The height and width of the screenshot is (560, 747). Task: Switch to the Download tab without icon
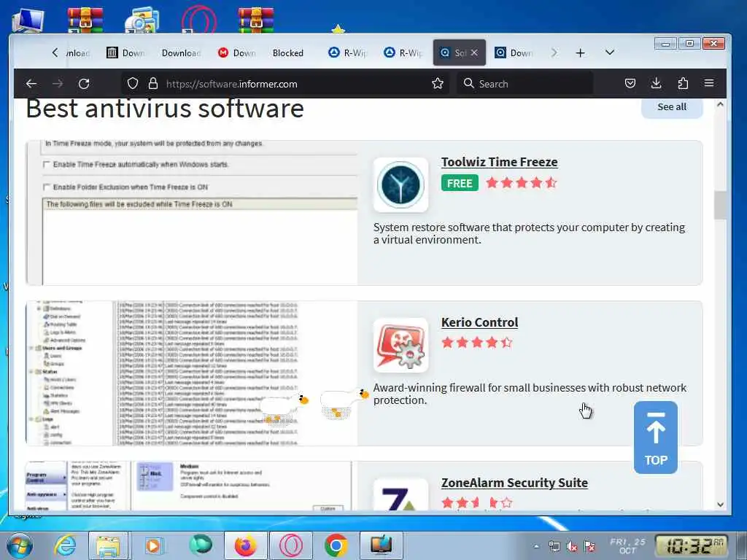point(181,52)
